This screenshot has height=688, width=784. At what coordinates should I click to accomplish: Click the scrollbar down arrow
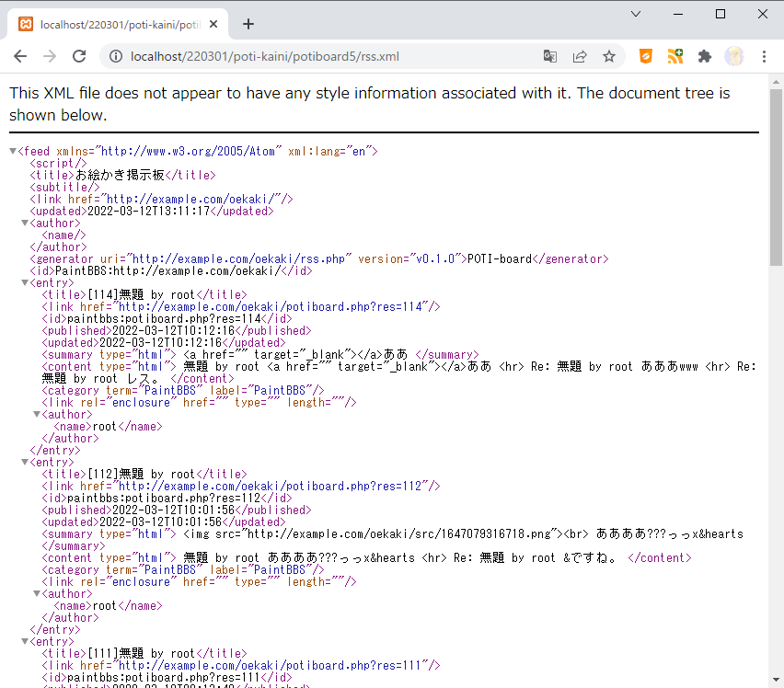(x=776, y=680)
